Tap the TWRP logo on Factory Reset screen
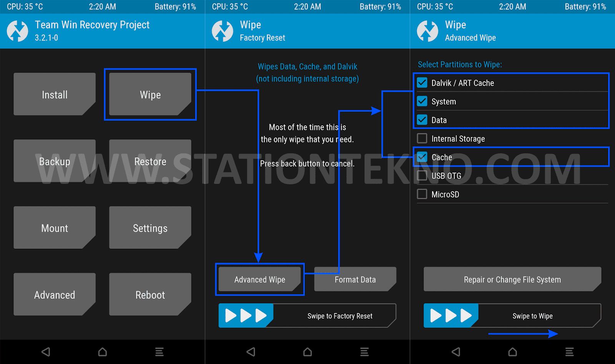The image size is (615, 364). [x=223, y=31]
